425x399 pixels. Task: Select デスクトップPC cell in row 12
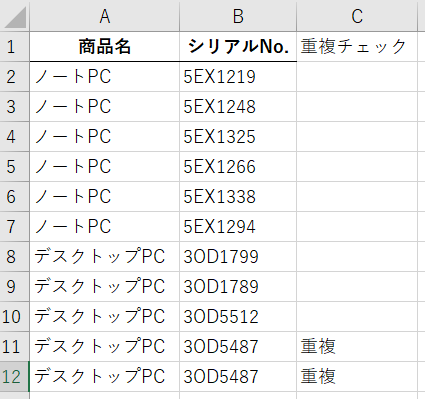pos(105,377)
